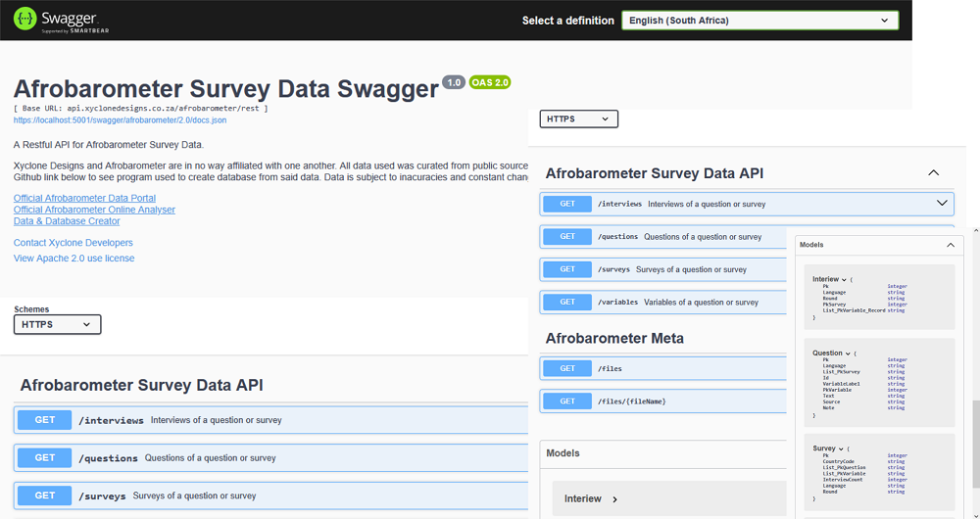Viewport: 980px width, 519px height.
Task: Collapse the Models panel chevron at right
Action: click(951, 245)
